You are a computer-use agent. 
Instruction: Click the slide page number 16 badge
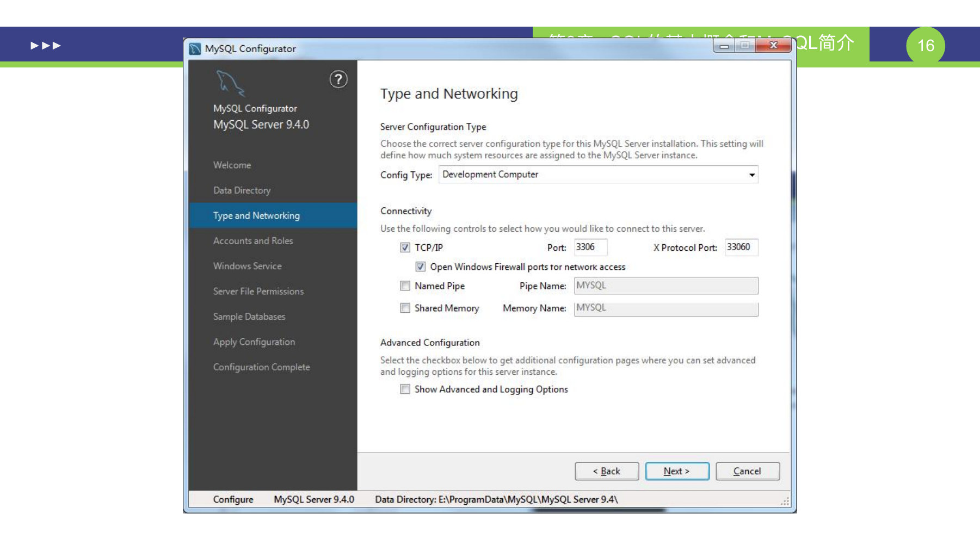925,46
